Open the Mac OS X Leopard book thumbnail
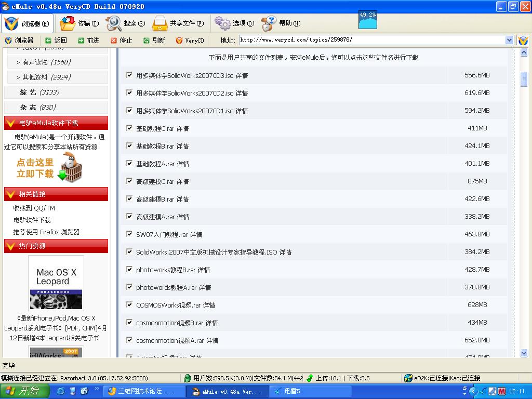This screenshot has width=532, height=399. pos(56,283)
